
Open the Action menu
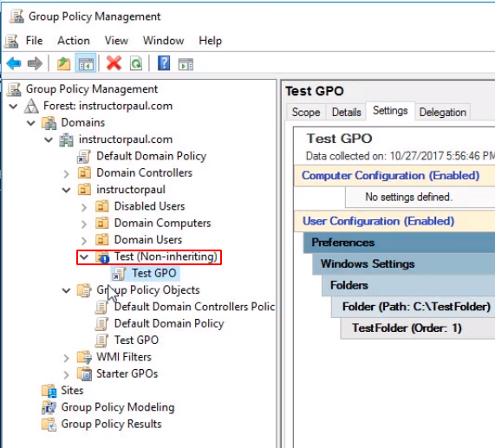pos(74,41)
